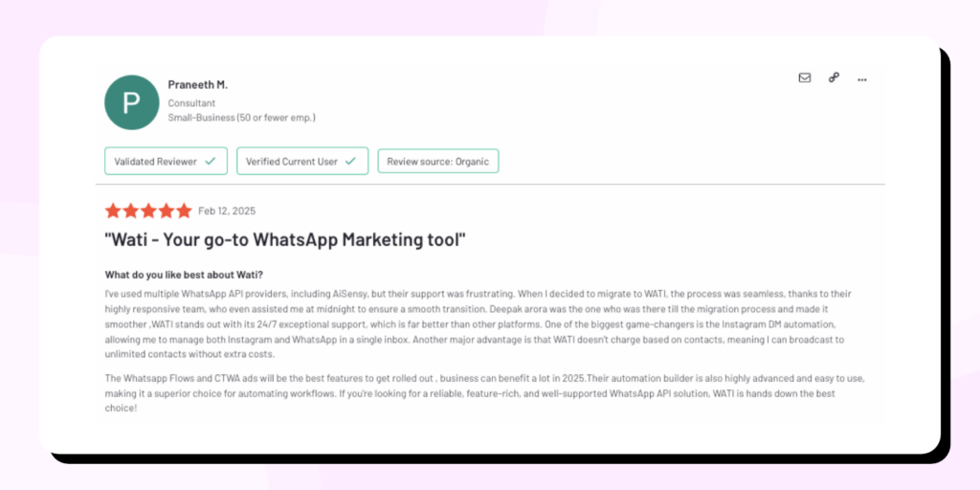The image size is (980, 490).
Task: Open the three-dots more options menu
Action: pyautogui.click(x=862, y=79)
